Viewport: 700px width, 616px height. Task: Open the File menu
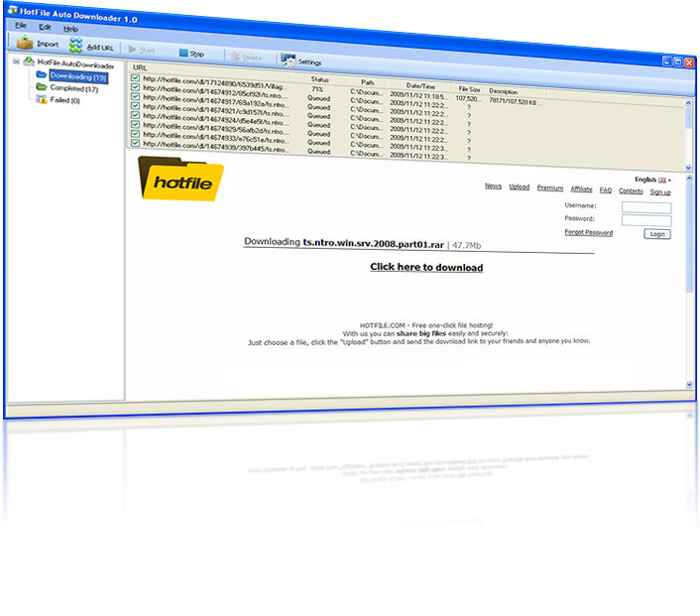tap(21, 26)
